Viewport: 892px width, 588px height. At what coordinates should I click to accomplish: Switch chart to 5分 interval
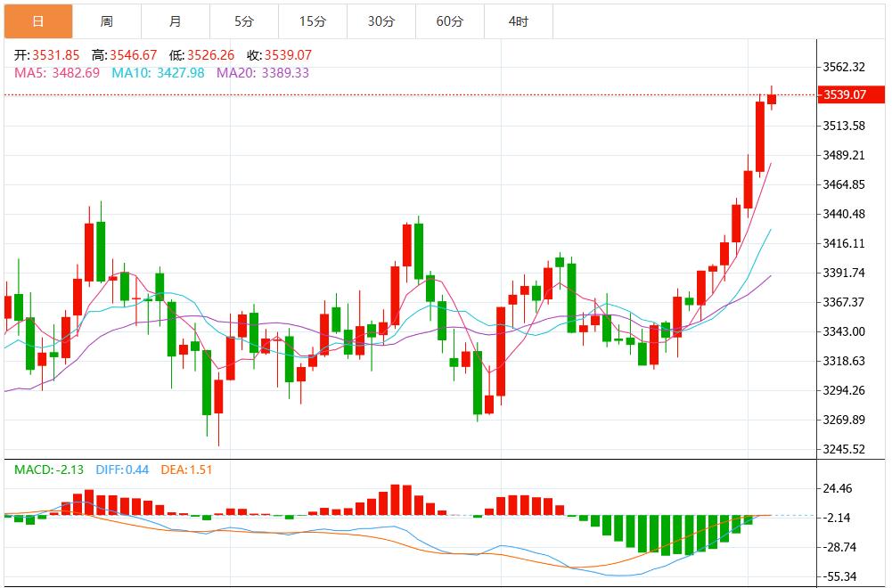point(243,21)
